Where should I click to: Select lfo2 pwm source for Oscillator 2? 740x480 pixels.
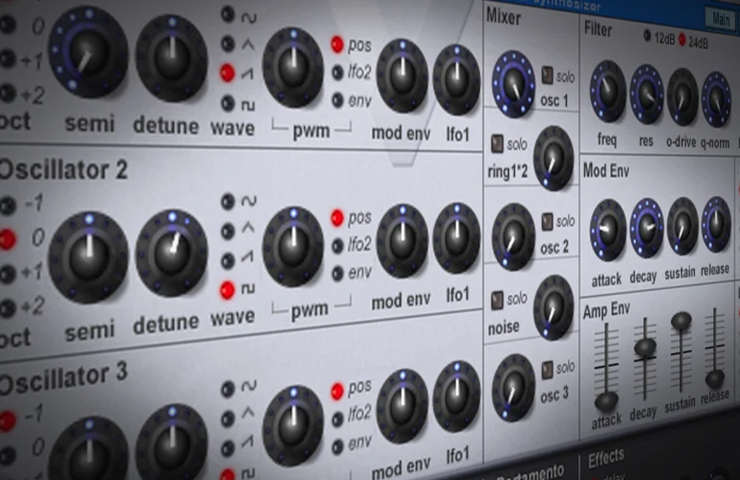point(337,245)
